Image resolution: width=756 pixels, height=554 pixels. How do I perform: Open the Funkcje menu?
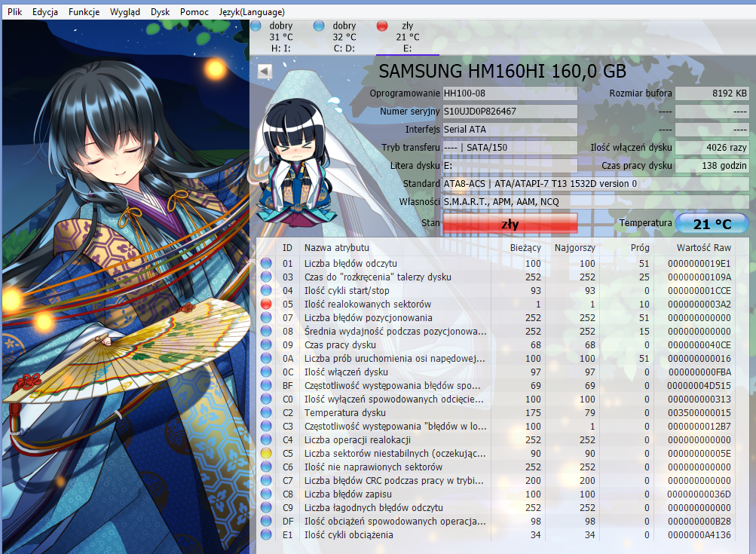click(84, 12)
